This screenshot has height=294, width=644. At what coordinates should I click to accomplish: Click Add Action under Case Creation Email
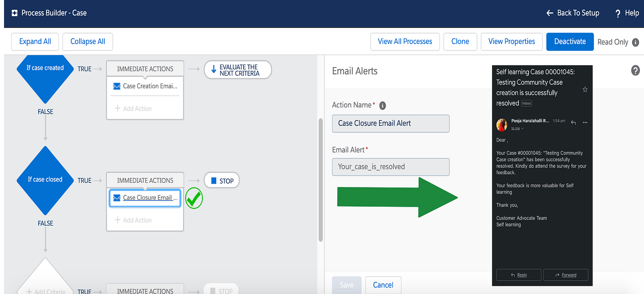pyautogui.click(x=133, y=108)
